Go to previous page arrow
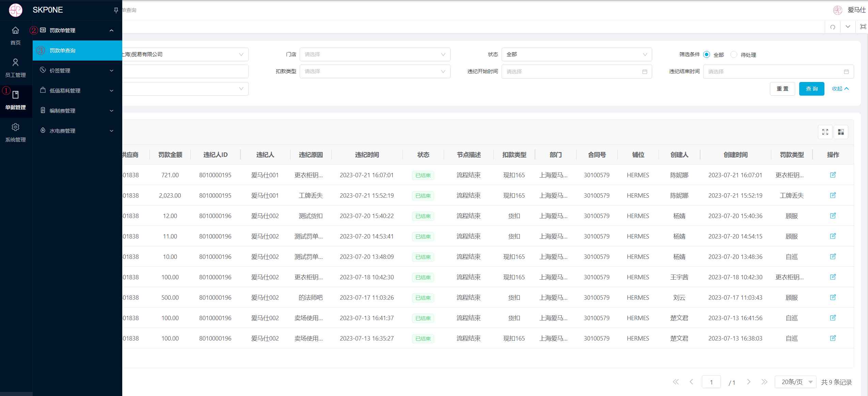Screen dimensions: 868x396 click(691, 382)
